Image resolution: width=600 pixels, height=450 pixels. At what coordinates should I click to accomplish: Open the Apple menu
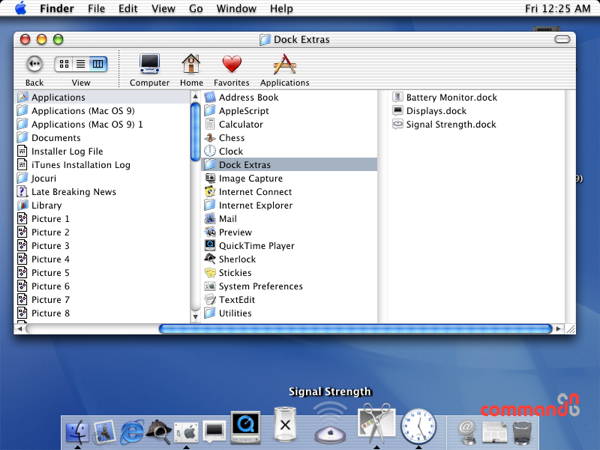click(x=20, y=8)
